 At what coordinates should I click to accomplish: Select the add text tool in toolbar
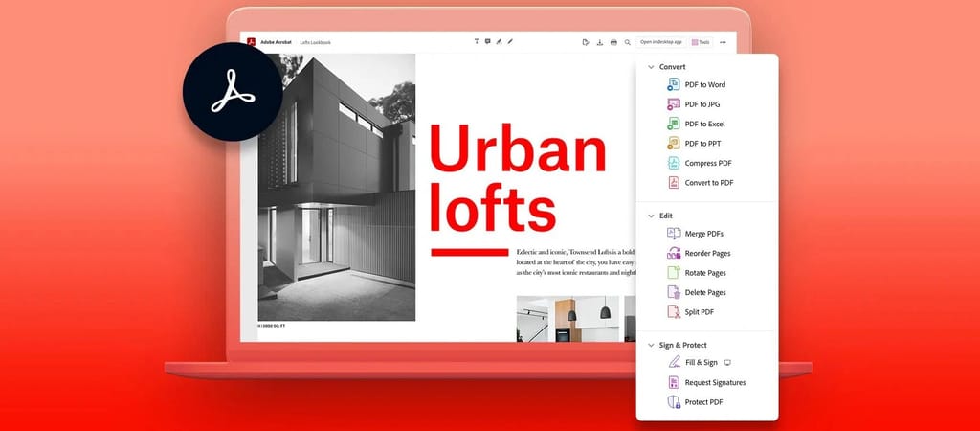click(x=477, y=42)
